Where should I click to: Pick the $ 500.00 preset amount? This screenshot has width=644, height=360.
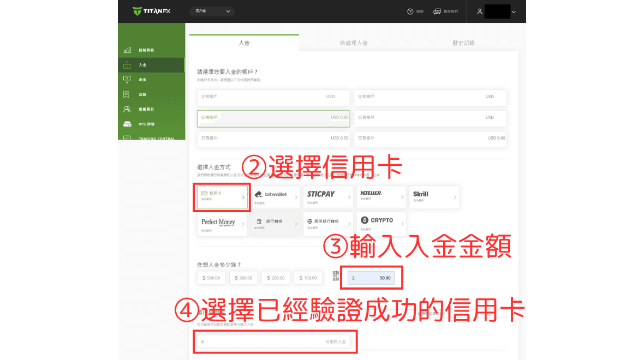[x=211, y=278]
